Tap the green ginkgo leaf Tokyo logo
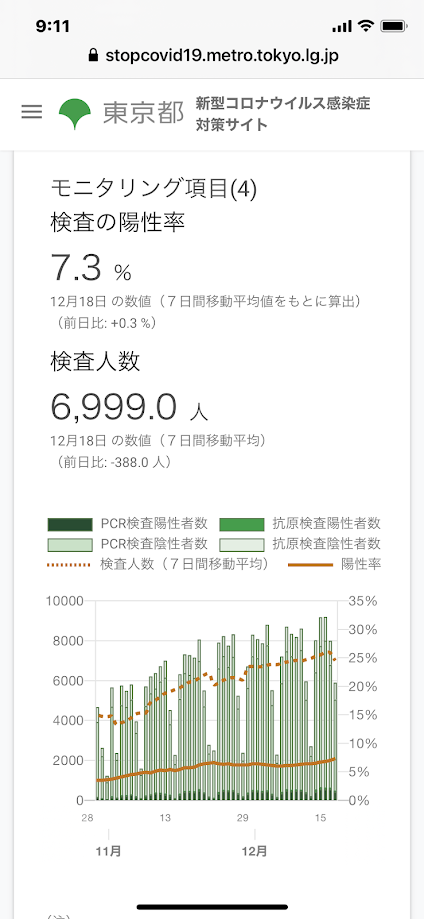 click(x=74, y=113)
